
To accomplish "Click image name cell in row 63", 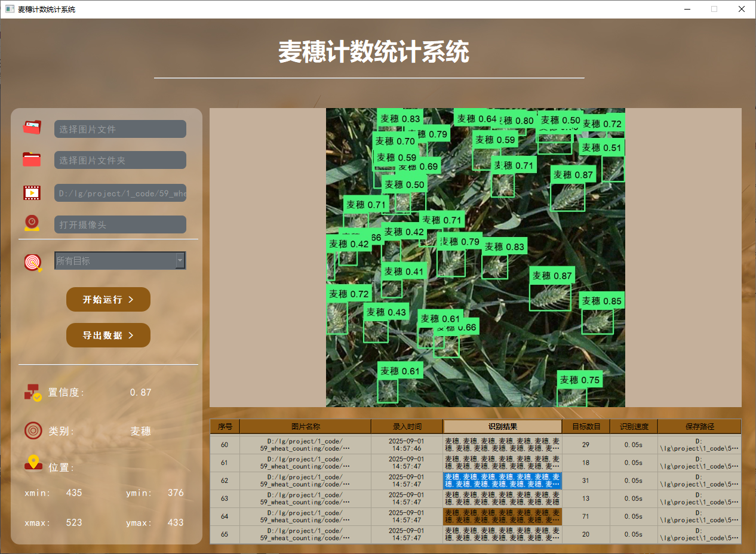I will pos(305,498).
